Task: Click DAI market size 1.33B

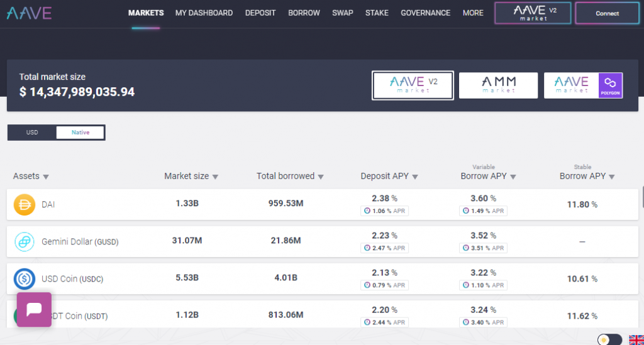Action: click(187, 204)
